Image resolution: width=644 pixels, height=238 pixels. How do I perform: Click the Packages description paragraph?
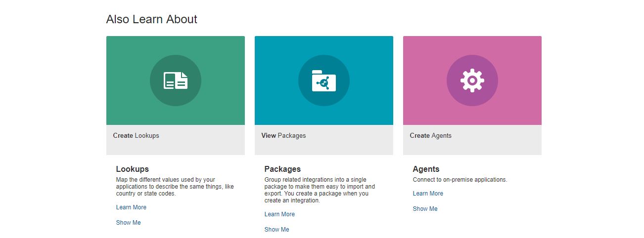point(320,190)
